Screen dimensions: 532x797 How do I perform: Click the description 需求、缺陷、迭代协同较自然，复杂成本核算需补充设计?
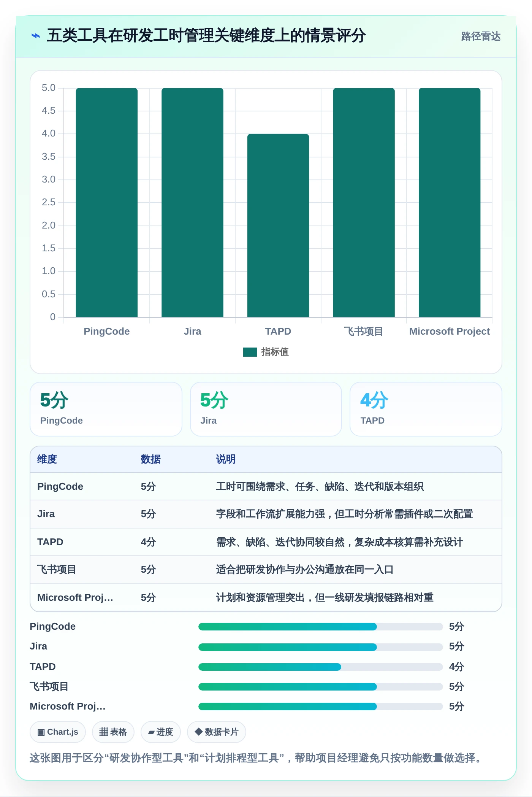(340, 542)
